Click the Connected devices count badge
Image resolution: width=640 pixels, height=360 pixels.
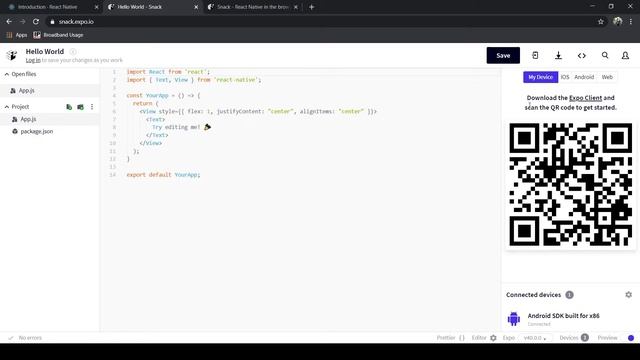click(569, 295)
